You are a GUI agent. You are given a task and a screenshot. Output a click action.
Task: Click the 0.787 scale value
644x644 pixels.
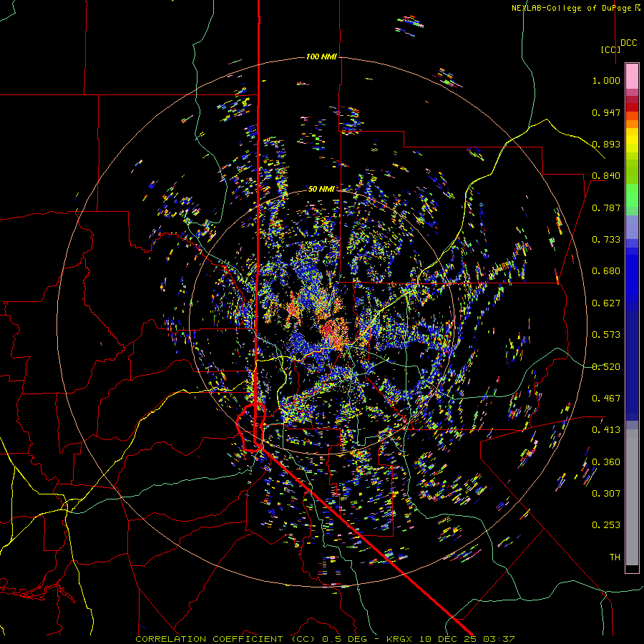click(x=606, y=208)
